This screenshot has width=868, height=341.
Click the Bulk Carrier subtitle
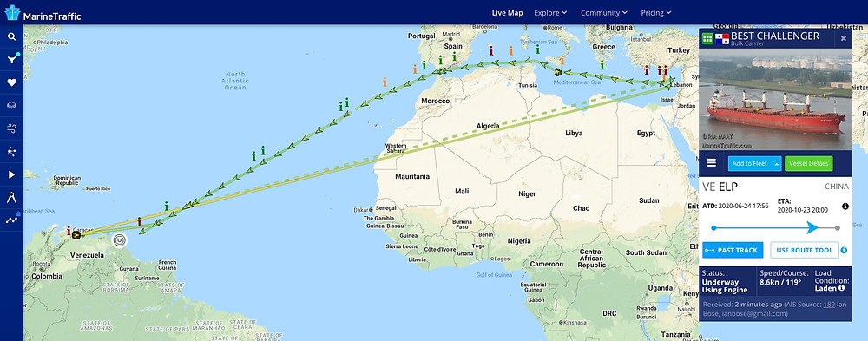747,43
